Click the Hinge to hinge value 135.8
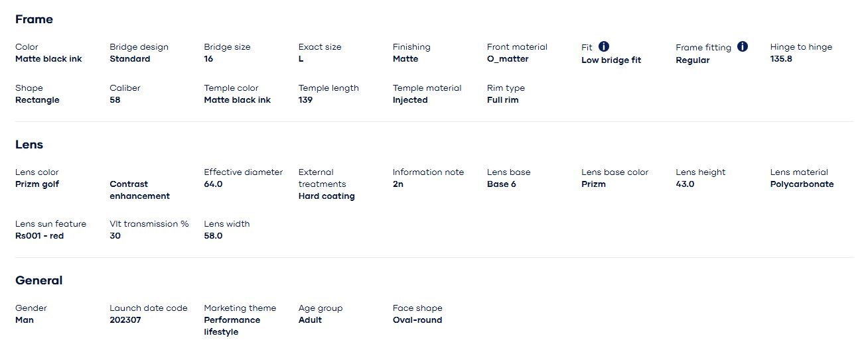This screenshot has width=868, height=348. pos(781,59)
